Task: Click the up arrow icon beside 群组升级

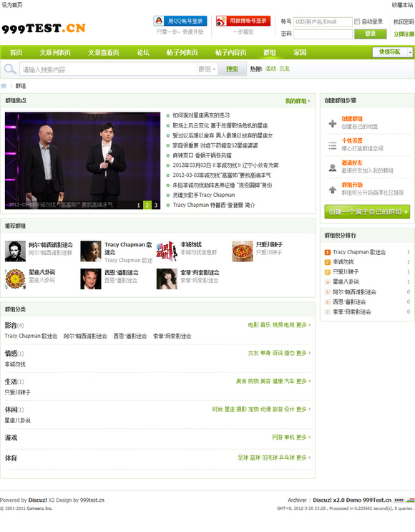Action: point(333,190)
